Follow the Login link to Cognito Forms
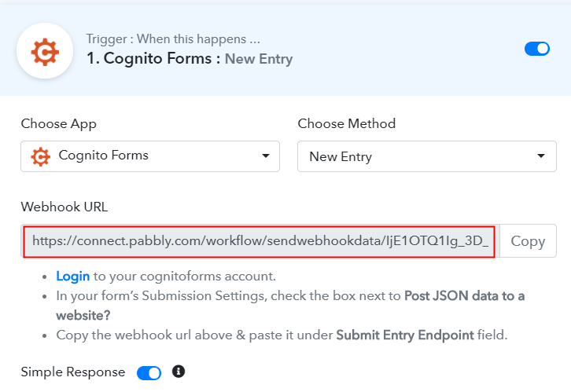Screen dimensions: 571x392 [73, 277]
